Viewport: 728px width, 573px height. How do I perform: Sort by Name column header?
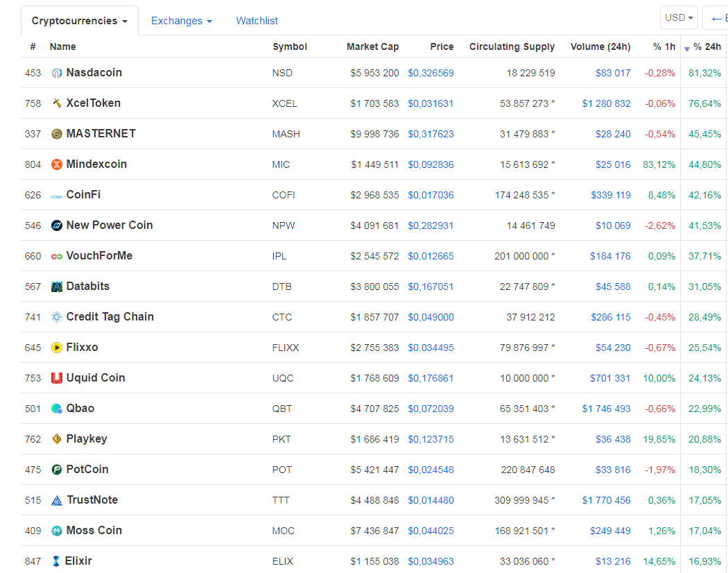click(x=62, y=46)
